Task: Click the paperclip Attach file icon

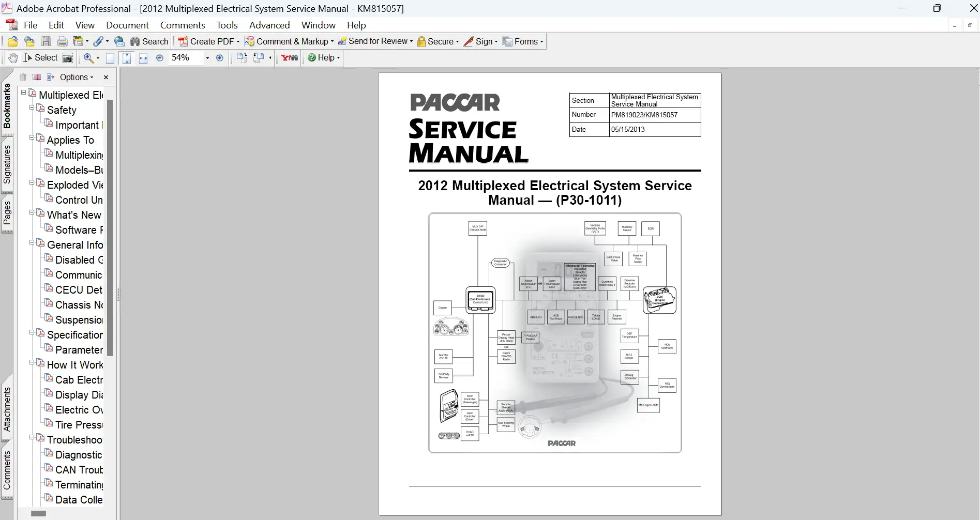Action: click(x=98, y=41)
